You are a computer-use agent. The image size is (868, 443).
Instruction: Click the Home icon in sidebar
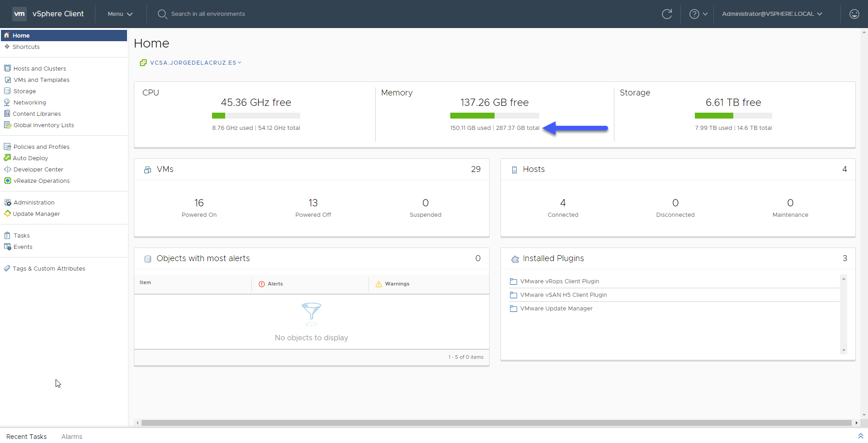click(7, 35)
